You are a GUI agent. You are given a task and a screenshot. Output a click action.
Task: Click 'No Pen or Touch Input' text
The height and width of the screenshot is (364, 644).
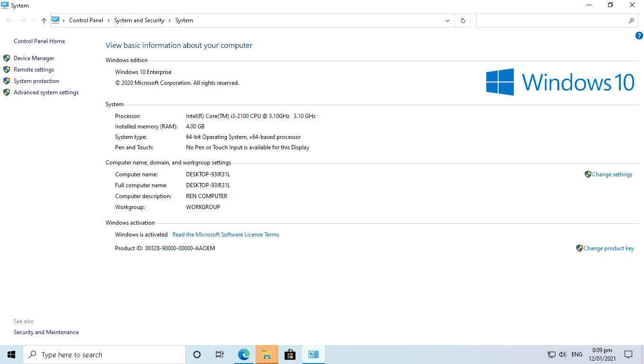click(248, 147)
